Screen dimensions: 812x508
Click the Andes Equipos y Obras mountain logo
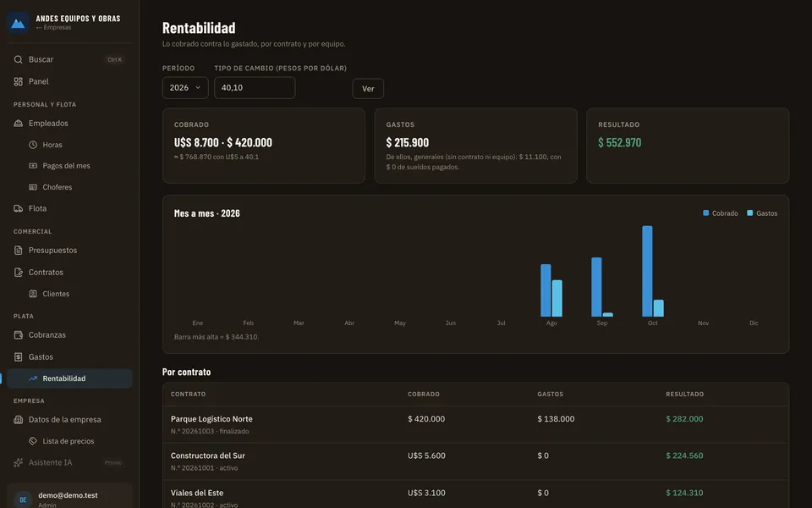click(18, 23)
